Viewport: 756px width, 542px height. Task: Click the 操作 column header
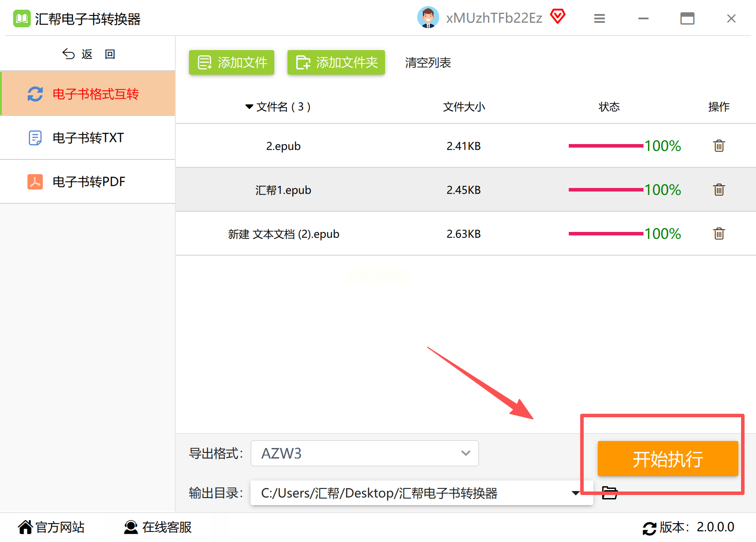pos(719,107)
